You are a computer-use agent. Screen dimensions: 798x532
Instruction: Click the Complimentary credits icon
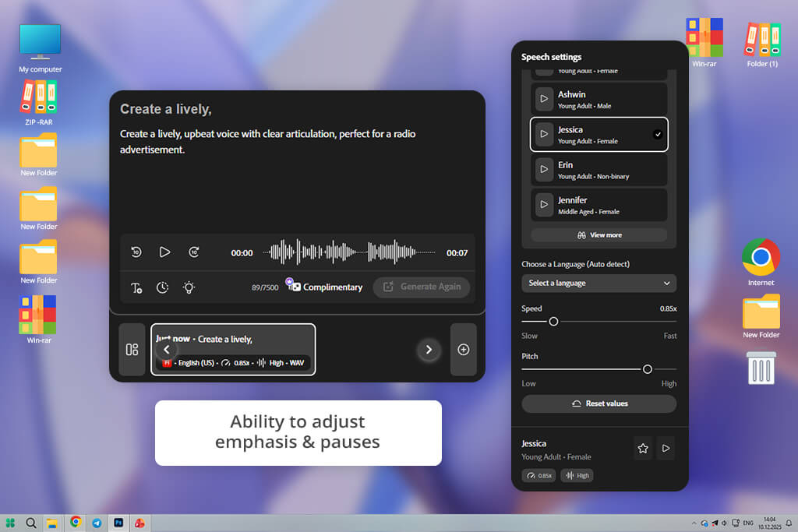[x=293, y=285]
